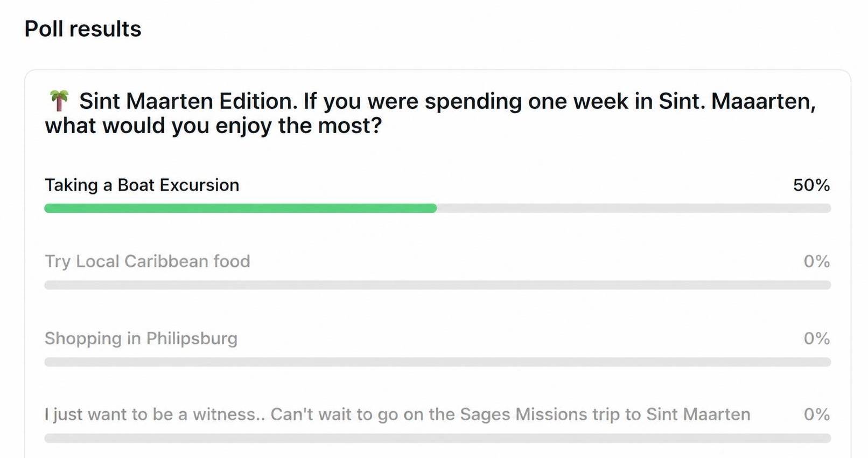Click the 0% beside the witness option
This screenshot has height=458, width=868.
coord(817,414)
